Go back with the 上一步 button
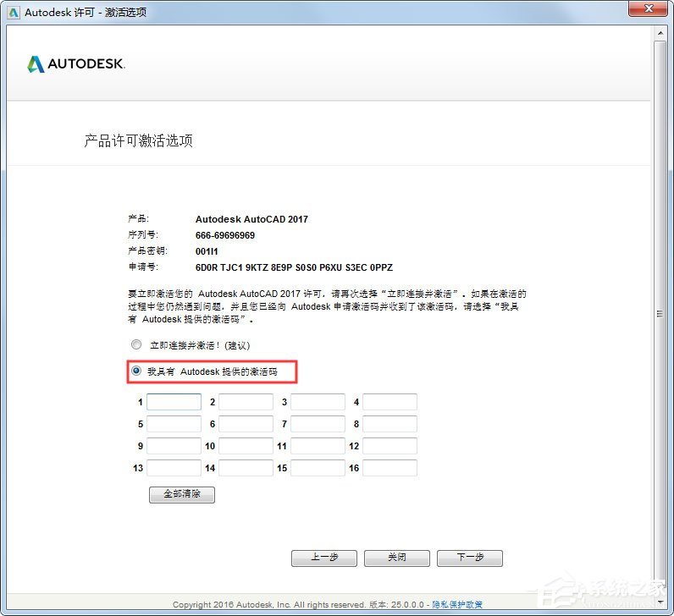 point(323,558)
